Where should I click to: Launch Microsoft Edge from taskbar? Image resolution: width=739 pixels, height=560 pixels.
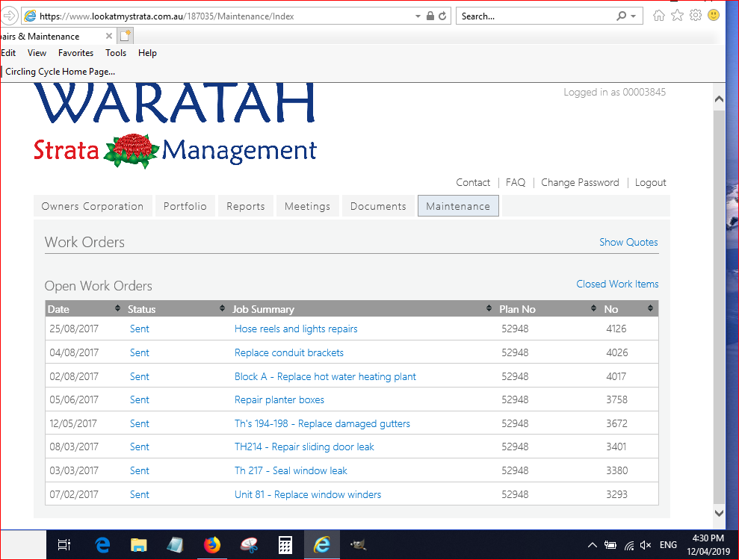(x=102, y=545)
